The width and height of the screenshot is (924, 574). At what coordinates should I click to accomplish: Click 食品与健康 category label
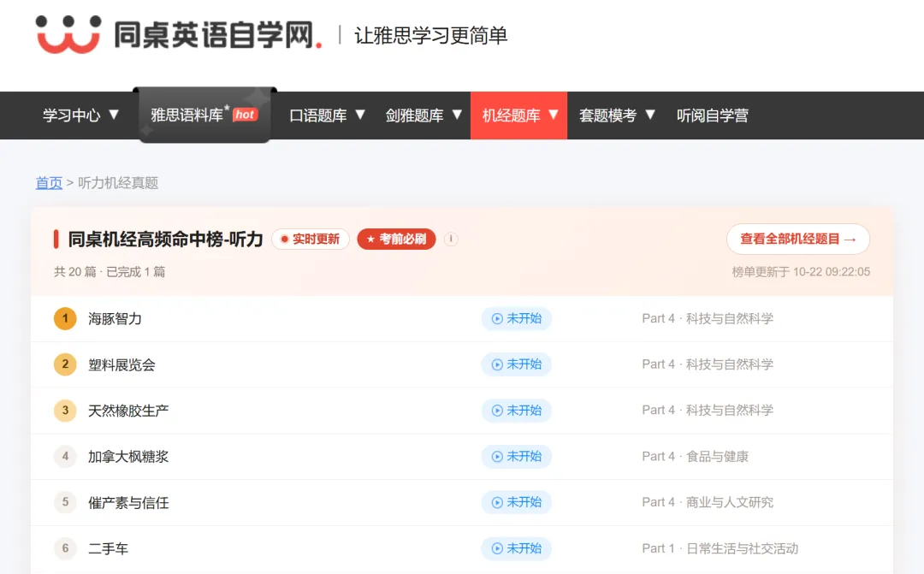coord(717,457)
